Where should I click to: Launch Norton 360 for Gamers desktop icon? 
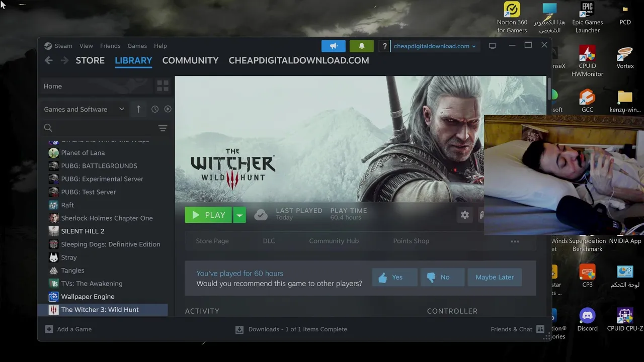pos(512,17)
